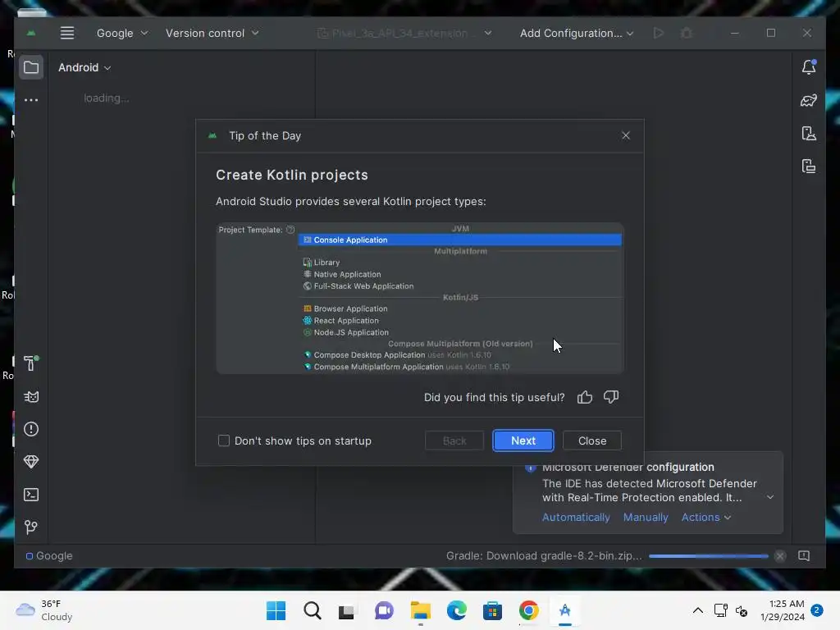Click the Automatically link
The image size is (840, 630).
pos(576,518)
